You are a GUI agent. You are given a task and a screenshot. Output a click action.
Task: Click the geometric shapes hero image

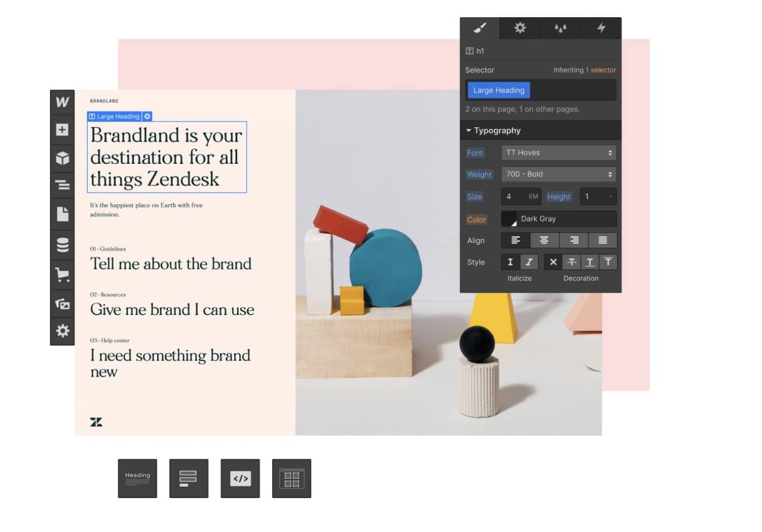449,263
